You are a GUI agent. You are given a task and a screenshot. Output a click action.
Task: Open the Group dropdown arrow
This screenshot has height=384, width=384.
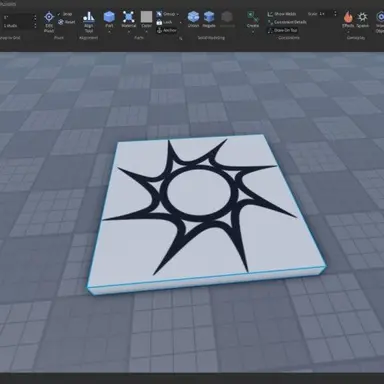(x=178, y=14)
